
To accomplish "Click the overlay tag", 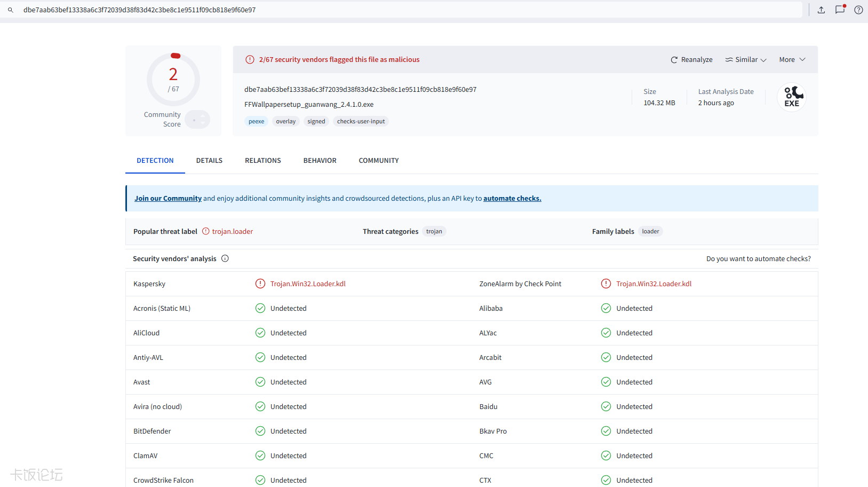I will 286,121.
